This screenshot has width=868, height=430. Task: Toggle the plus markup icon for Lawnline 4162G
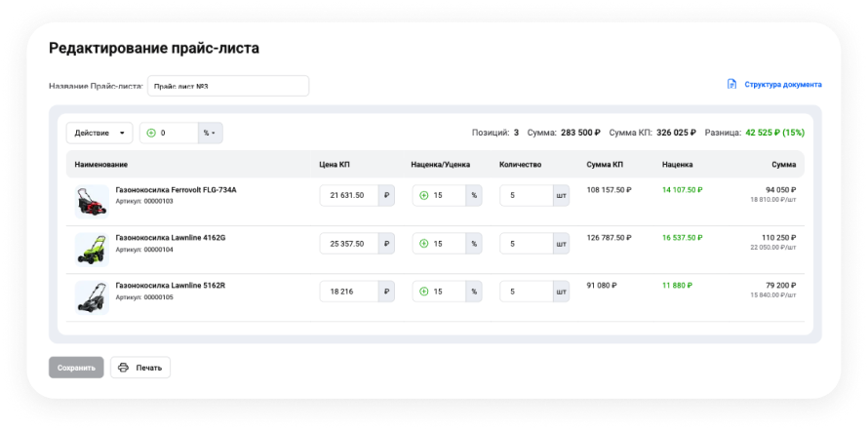tap(424, 243)
